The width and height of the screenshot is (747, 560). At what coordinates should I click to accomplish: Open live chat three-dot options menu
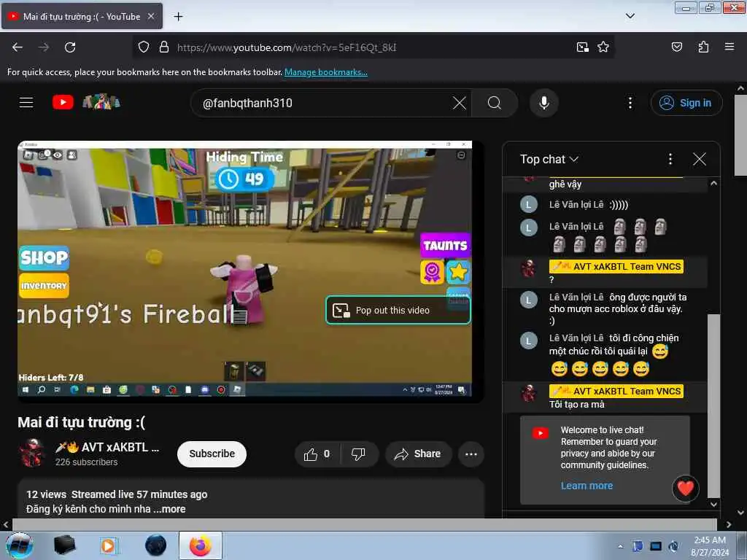670,159
